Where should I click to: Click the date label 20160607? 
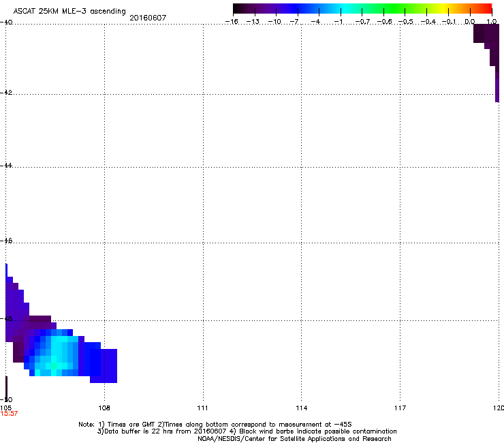tap(148, 18)
